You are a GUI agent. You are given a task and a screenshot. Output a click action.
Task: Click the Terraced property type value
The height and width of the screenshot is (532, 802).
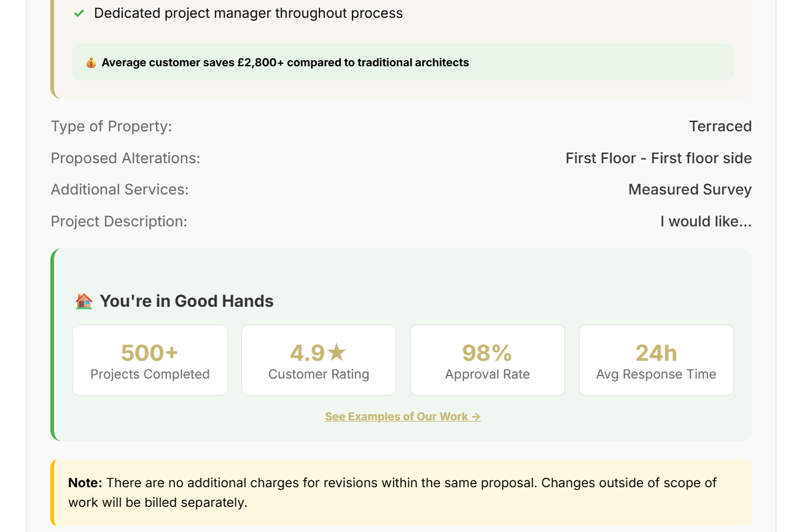(720, 126)
